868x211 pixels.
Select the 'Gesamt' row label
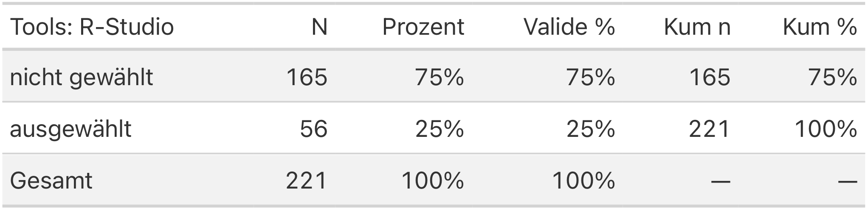click(x=51, y=180)
